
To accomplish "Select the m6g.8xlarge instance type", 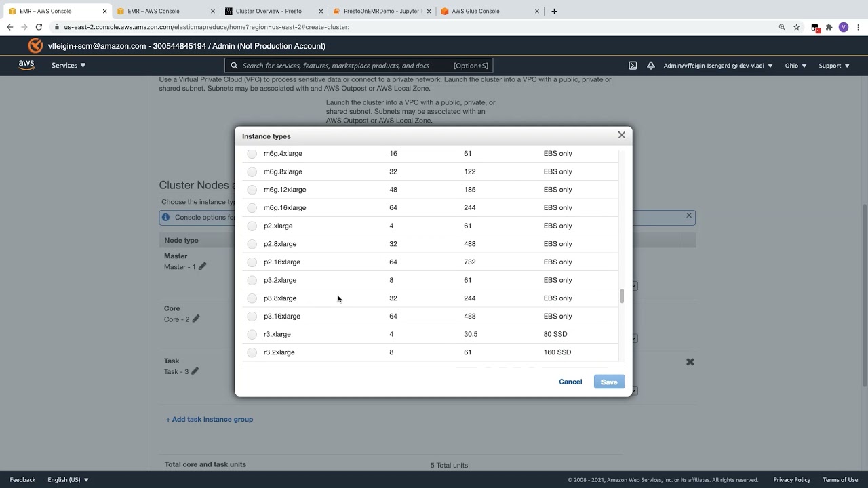I will coord(252,171).
